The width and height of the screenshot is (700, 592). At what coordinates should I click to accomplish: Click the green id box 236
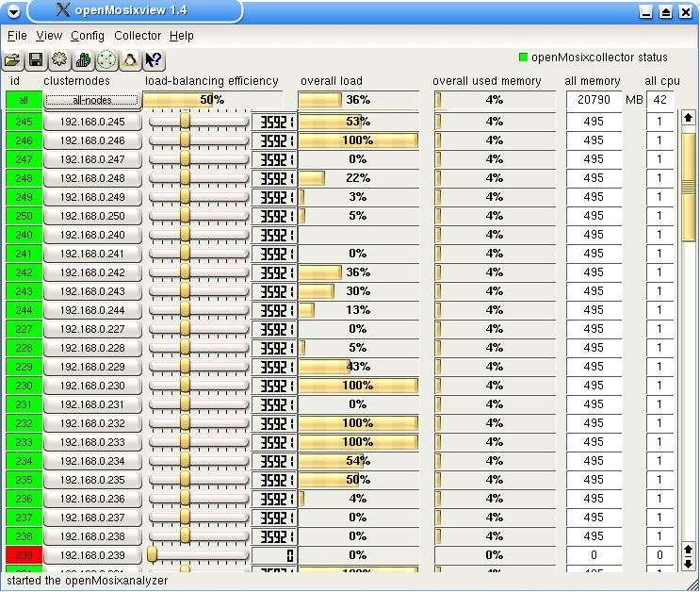[24, 499]
